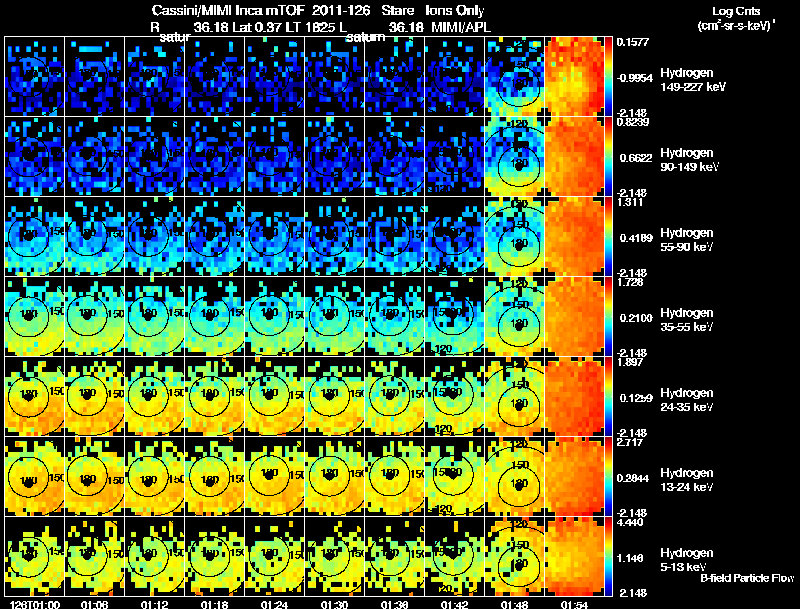Select the '1.146' color scale value
This screenshot has width=800, height=609.
632,559
